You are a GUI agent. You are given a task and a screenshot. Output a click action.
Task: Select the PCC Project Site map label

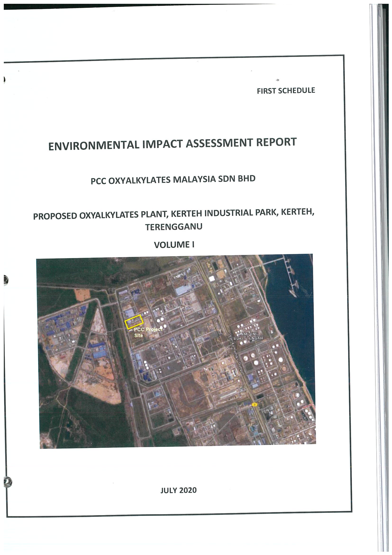pyautogui.click(x=148, y=332)
